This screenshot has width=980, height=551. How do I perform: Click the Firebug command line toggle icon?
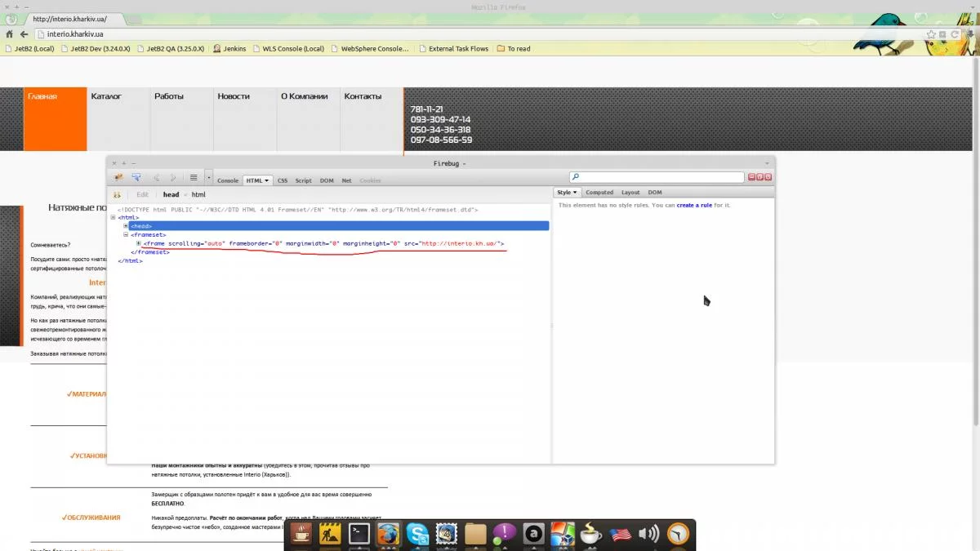(194, 177)
